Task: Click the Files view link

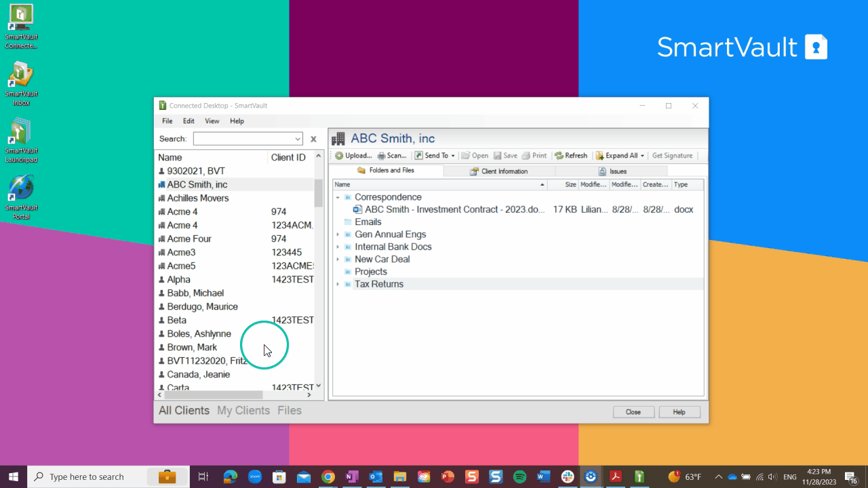Action: click(290, 411)
